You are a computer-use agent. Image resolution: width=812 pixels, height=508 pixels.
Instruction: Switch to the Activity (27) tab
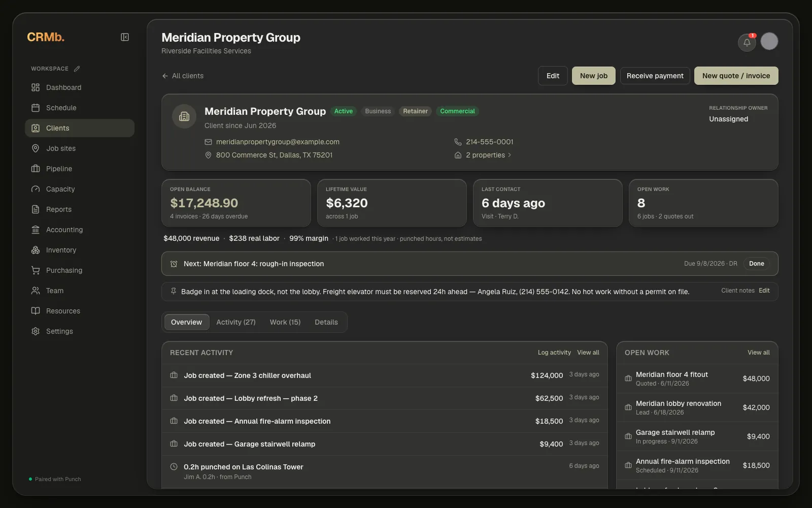[x=236, y=322]
